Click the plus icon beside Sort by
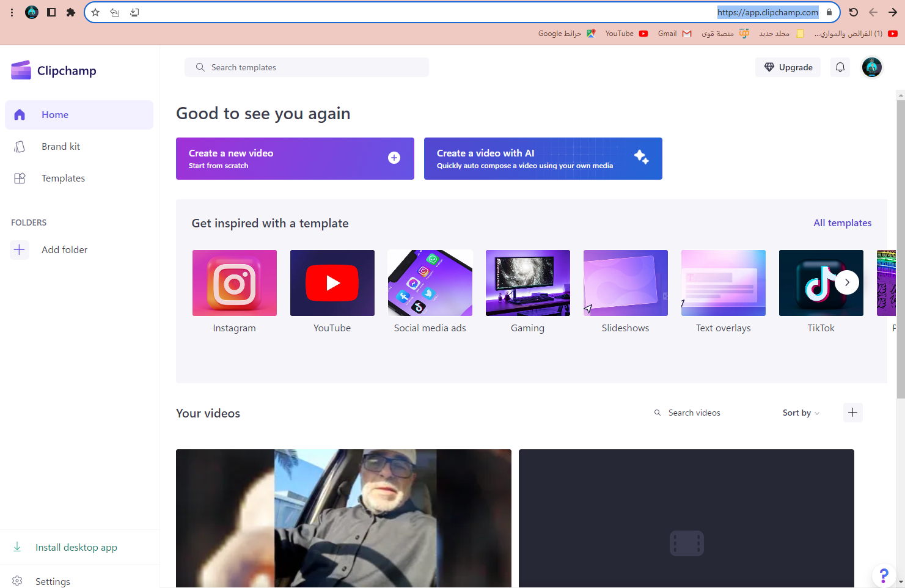The image size is (905, 588). (852, 413)
